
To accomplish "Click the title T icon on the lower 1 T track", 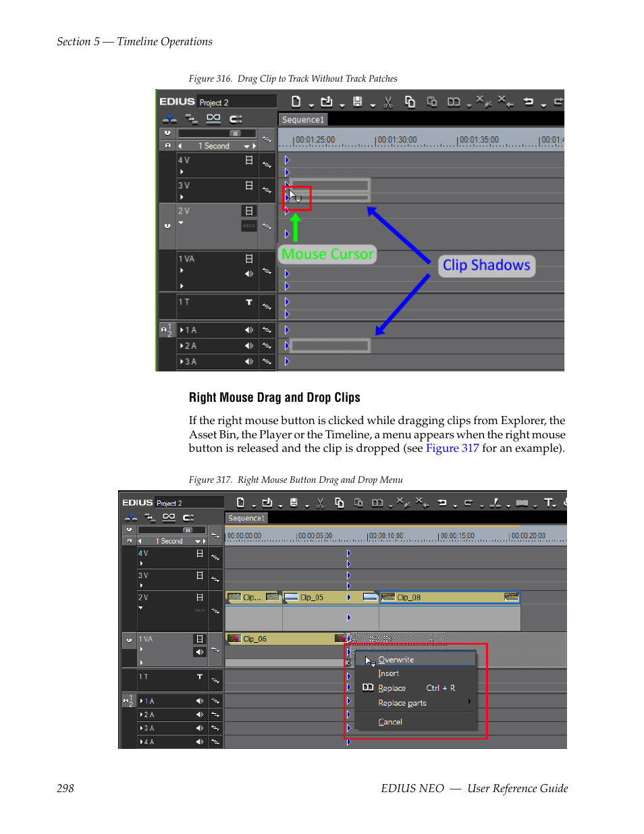I will (x=200, y=676).
